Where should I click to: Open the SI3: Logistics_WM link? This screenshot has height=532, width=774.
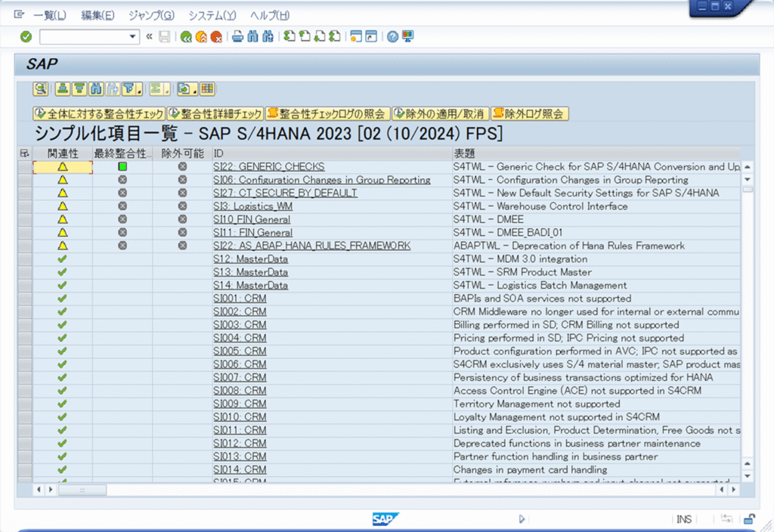point(252,206)
